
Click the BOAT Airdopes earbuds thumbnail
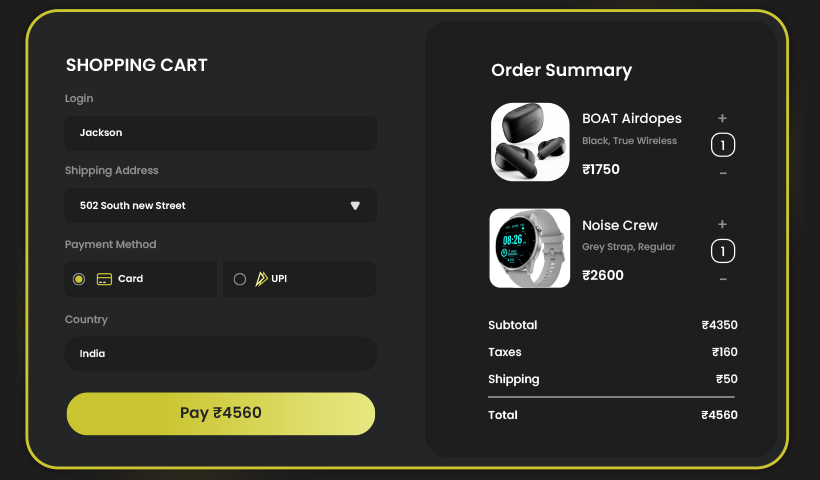pos(530,142)
